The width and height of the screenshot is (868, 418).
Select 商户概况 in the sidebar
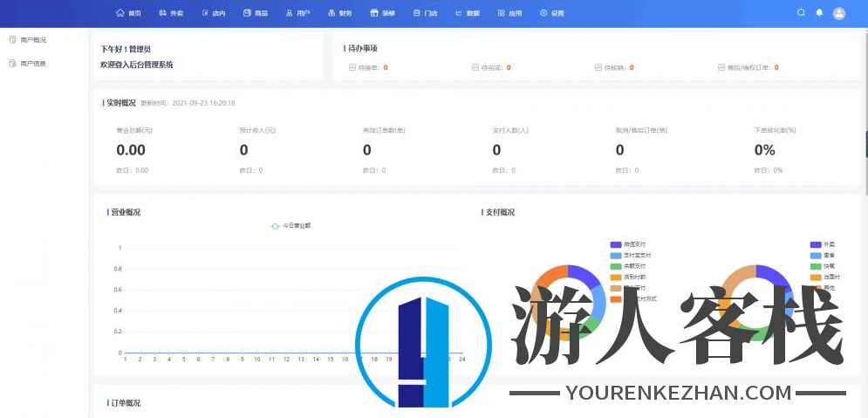[x=28, y=40]
